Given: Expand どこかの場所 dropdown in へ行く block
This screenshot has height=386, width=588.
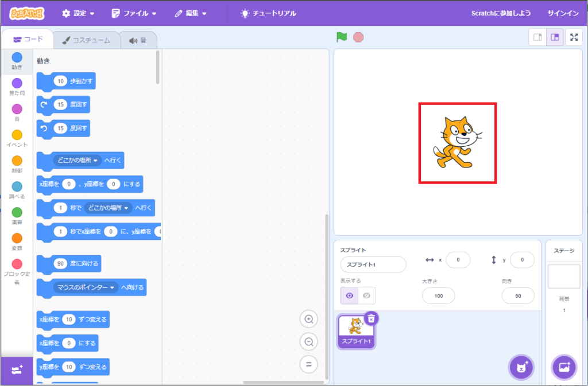Looking at the screenshot, I should [96, 161].
